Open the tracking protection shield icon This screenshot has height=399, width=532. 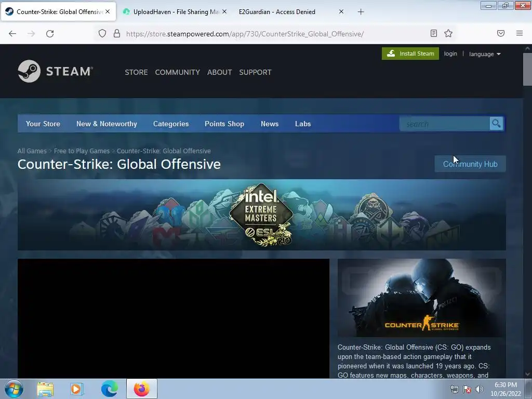point(102,33)
